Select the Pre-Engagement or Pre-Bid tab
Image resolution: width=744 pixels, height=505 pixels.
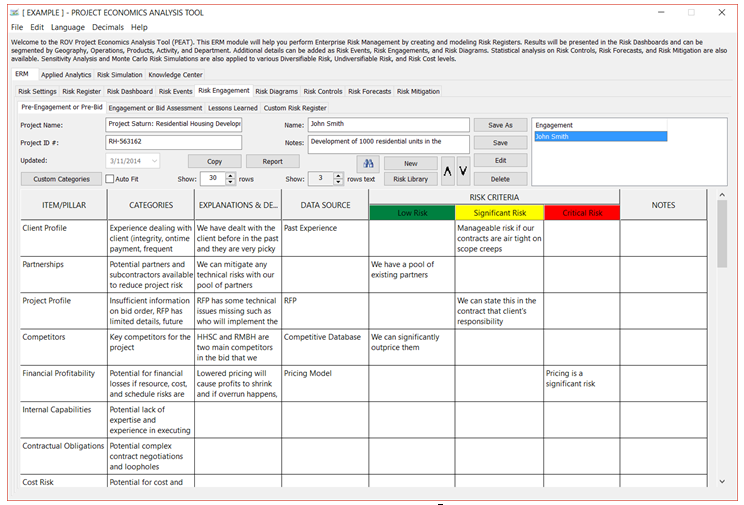pos(62,107)
